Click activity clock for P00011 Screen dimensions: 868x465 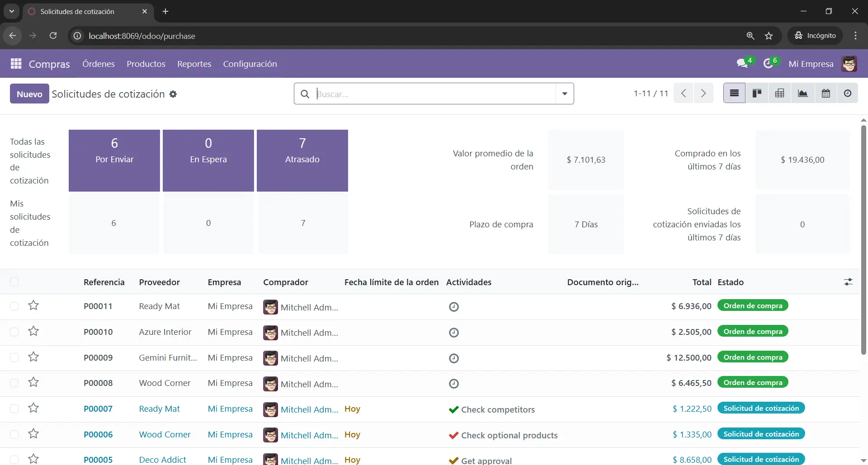453,307
